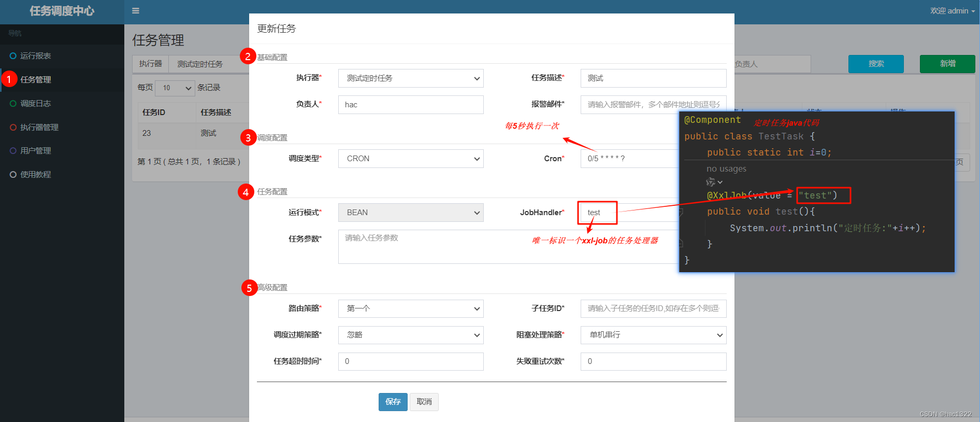
Task: Click the 执行器管理 circle icon in sidebar
Action: [x=13, y=128]
